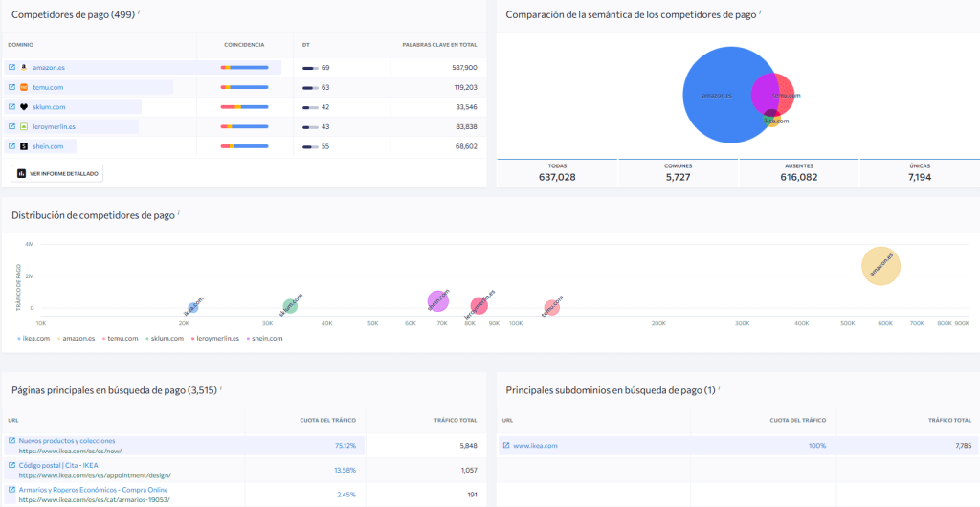
Task: Click the 100% subdomain traffic share
Action: [817, 445]
